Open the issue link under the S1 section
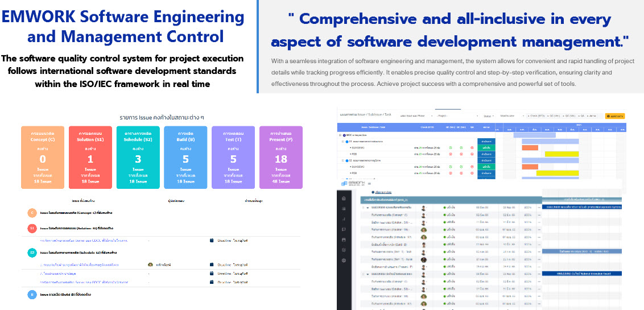This screenshot has height=310, width=644. [x=84, y=241]
